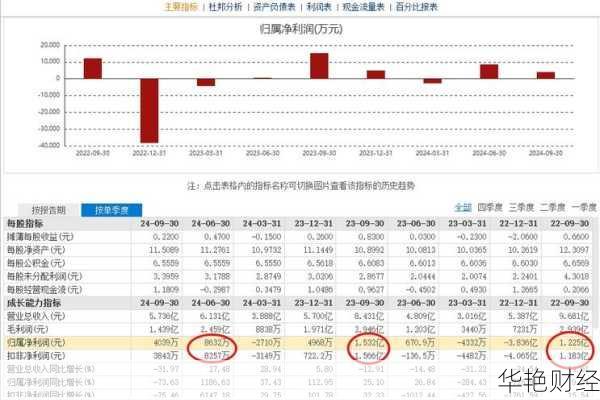This screenshot has width=600, height=400.
Task: Click the 每股未分配利润(元) indicator name
Action: coord(44,276)
